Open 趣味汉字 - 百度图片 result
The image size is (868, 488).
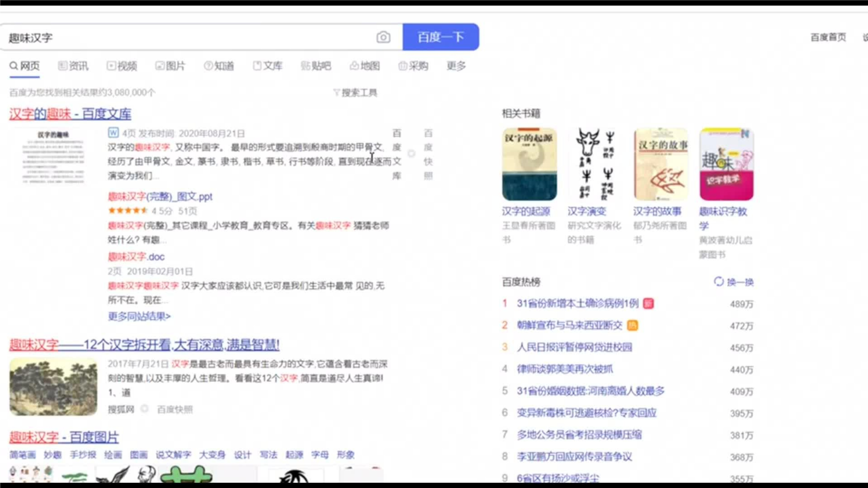point(64,437)
